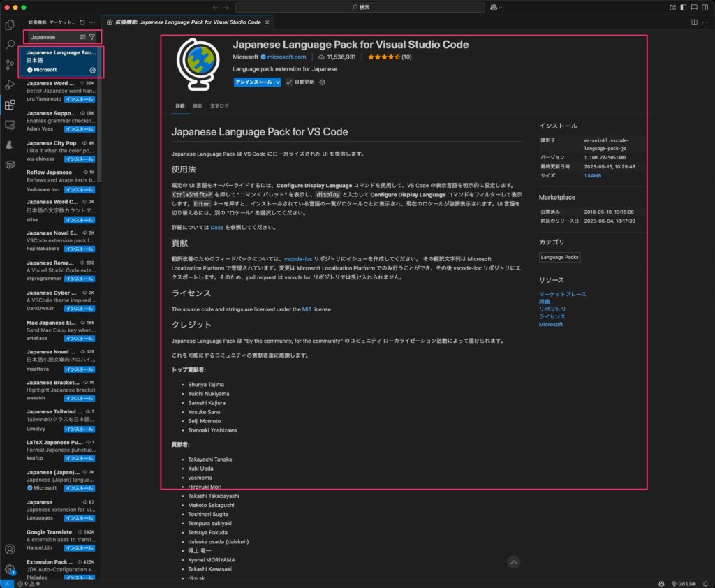
Task: Go back with the navigation arrow
Action: [x=215, y=7]
